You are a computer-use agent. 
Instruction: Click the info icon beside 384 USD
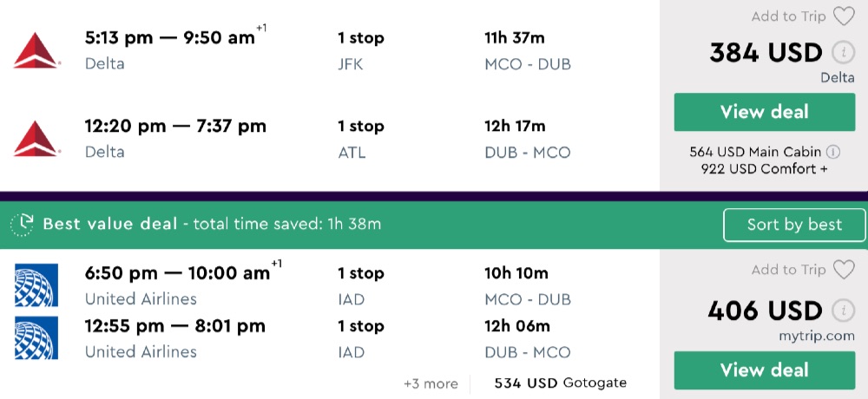click(842, 53)
